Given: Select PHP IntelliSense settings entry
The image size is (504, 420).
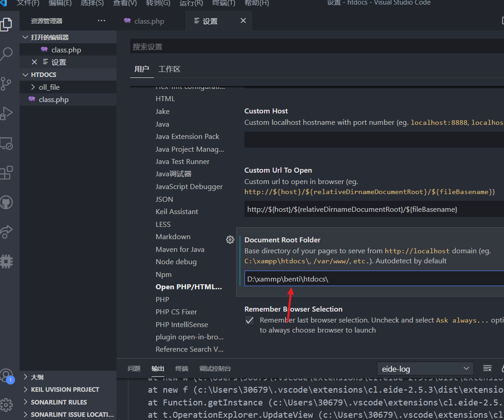Looking at the screenshot, I should [182, 324].
